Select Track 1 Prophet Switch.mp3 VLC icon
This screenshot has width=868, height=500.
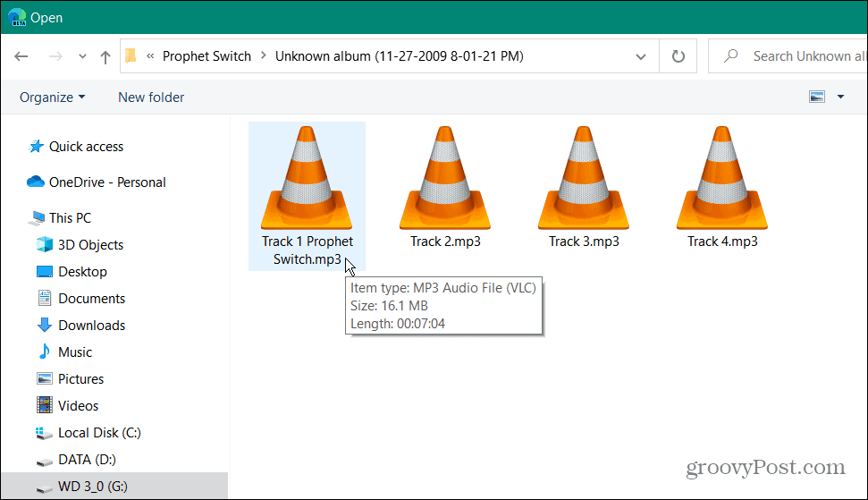pyautogui.click(x=307, y=177)
